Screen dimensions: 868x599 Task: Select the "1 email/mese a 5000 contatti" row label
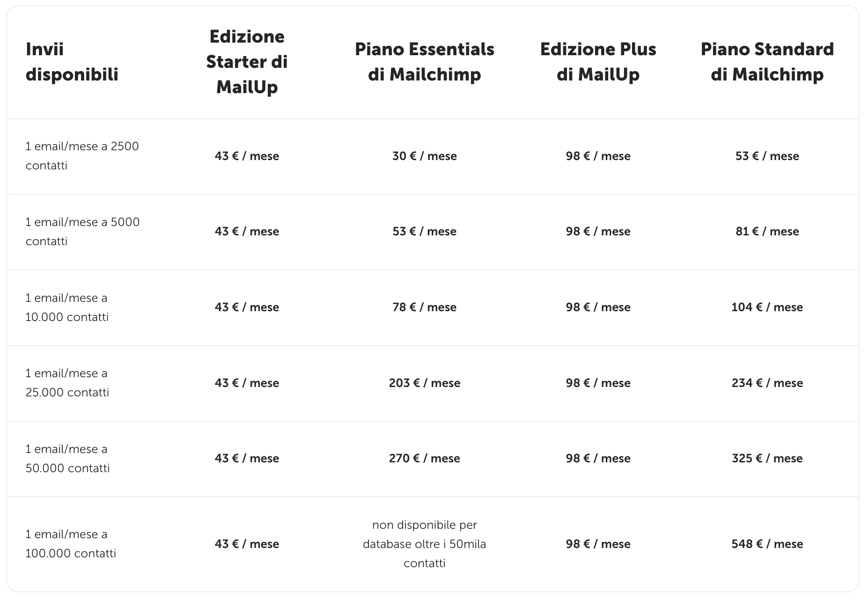click(82, 232)
